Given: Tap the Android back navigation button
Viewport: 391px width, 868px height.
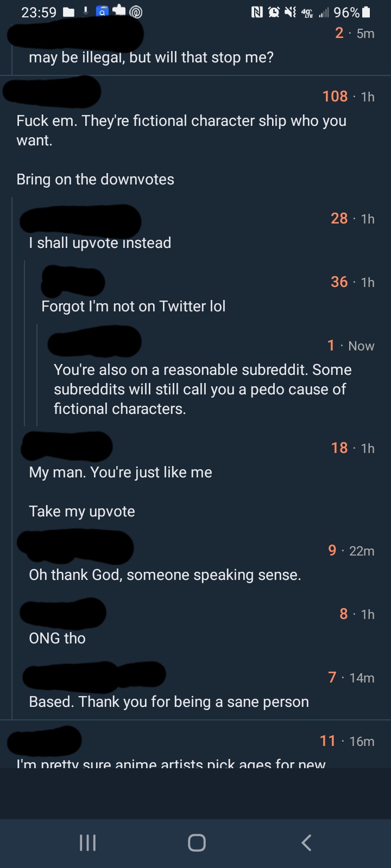Looking at the screenshot, I should coord(306,843).
